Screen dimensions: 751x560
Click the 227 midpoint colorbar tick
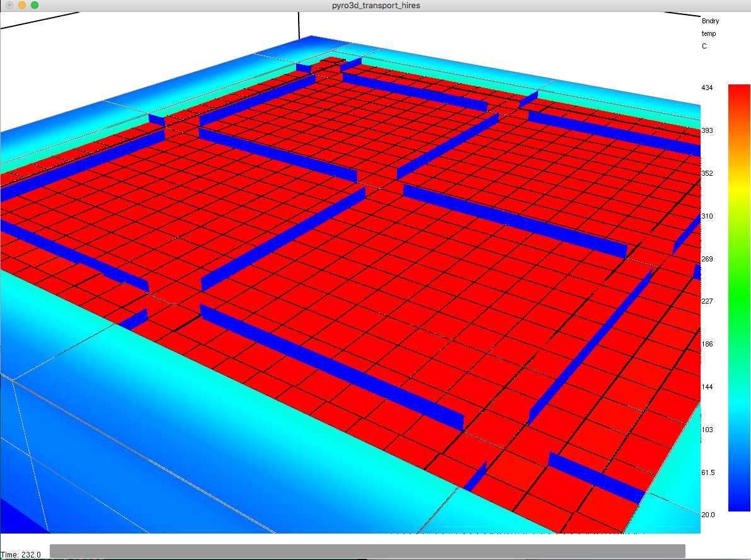point(706,301)
